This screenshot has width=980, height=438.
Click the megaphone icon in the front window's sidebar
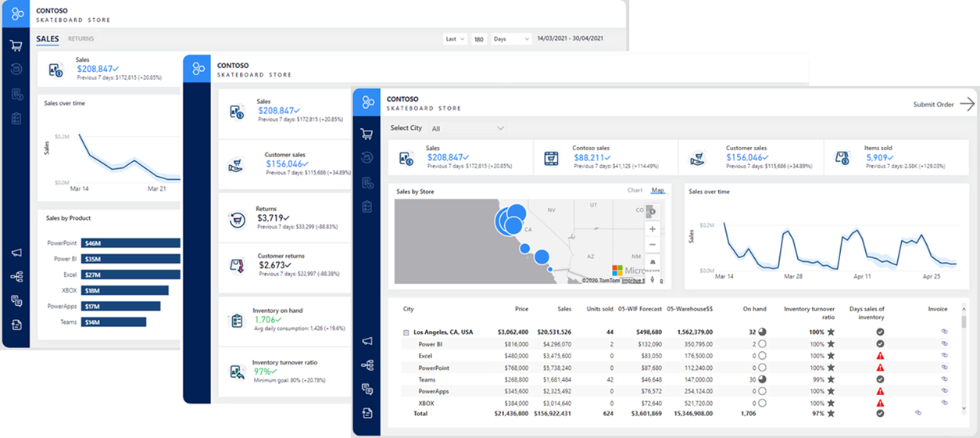point(367,341)
